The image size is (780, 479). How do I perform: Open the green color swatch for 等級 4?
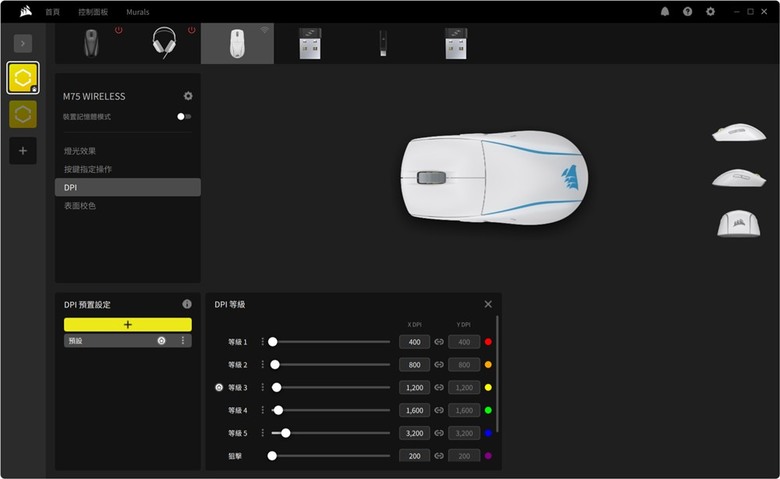click(x=488, y=410)
